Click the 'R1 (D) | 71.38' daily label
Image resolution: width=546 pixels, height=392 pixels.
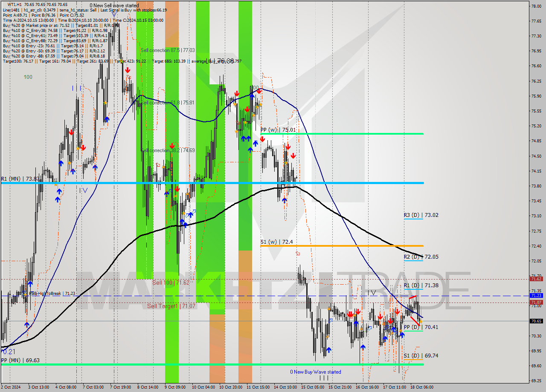(421, 285)
